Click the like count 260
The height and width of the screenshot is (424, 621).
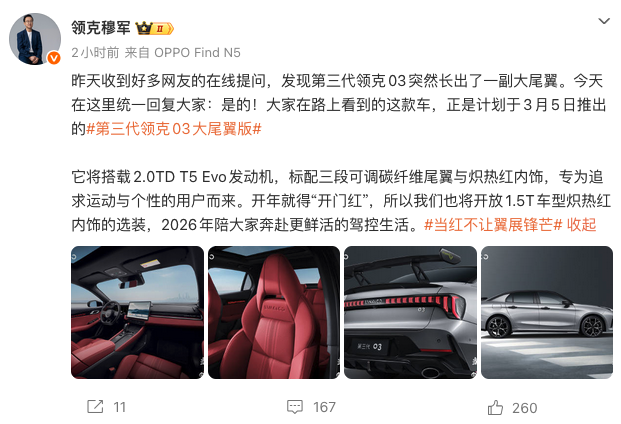525,408
